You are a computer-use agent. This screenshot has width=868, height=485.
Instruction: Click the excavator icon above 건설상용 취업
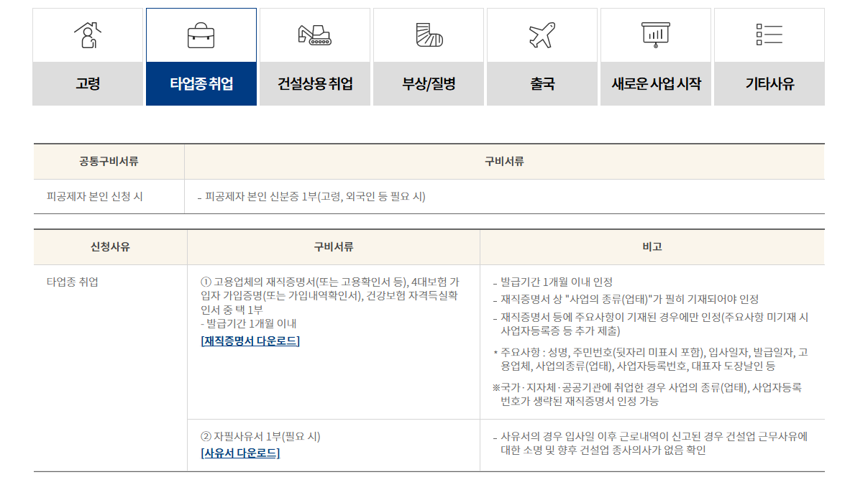pos(314,33)
